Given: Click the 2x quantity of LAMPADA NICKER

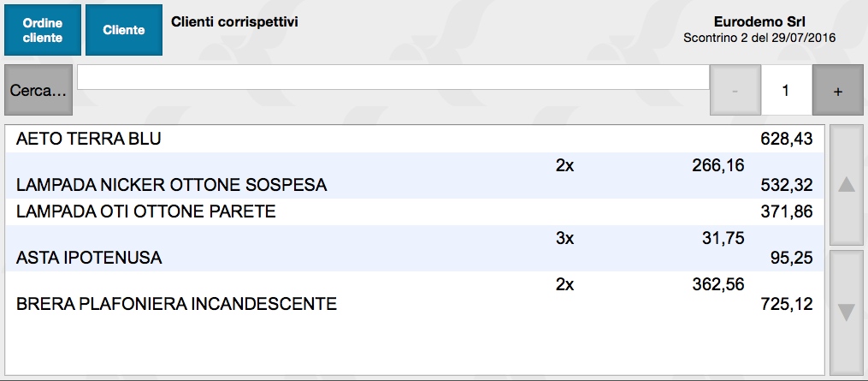Looking at the screenshot, I should click(564, 166).
